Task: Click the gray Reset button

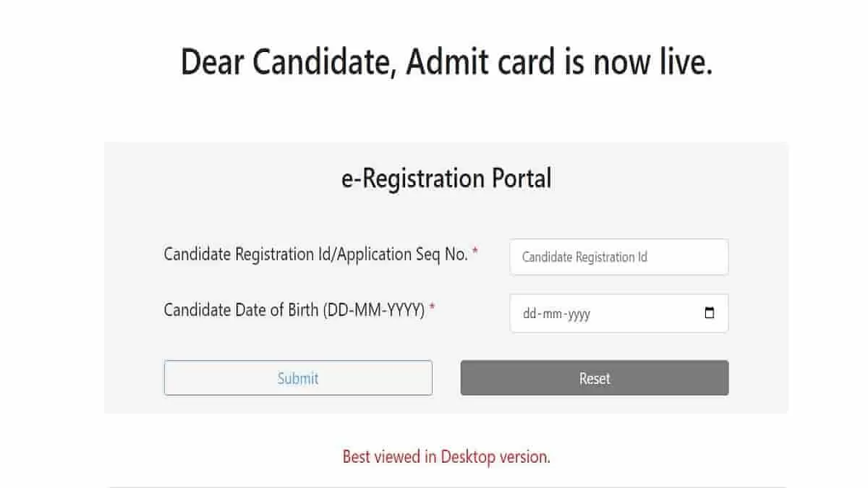Action: click(595, 378)
